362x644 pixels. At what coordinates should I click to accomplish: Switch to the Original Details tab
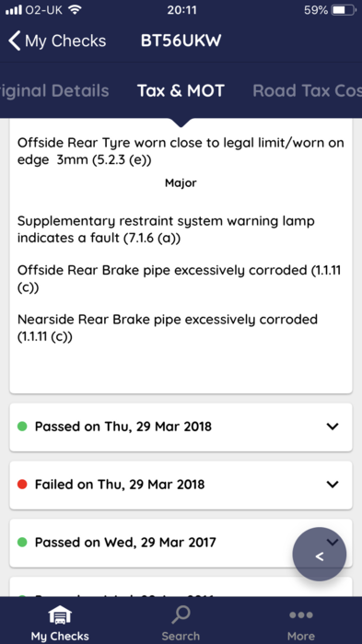(x=54, y=91)
